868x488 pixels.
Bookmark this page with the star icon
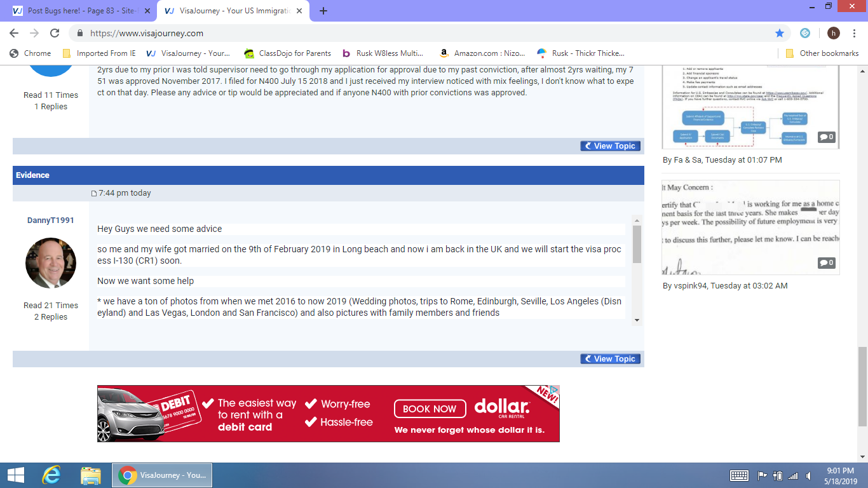[780, 33]
